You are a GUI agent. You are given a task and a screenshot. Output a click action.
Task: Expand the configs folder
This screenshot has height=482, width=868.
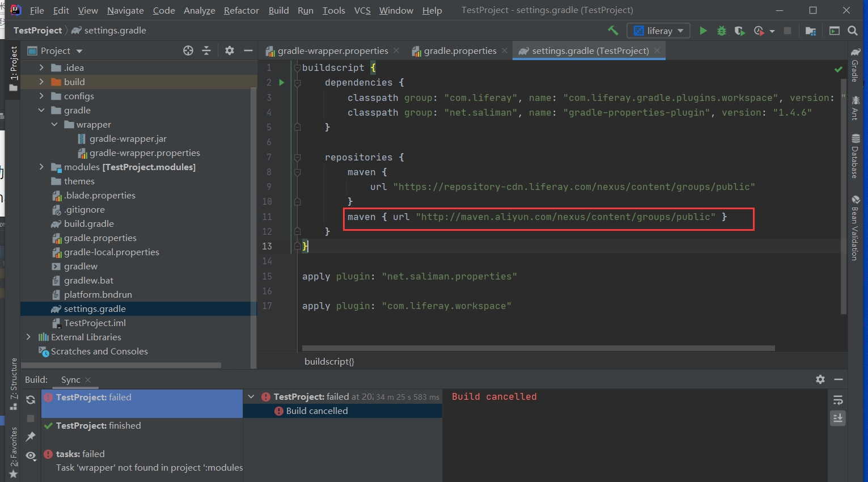click(x=41, y=96)
